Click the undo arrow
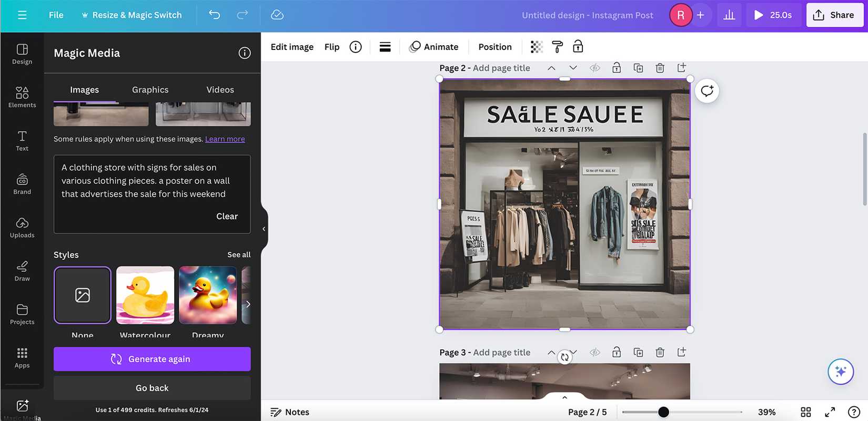Screen dimensions: 868x421 214,15
